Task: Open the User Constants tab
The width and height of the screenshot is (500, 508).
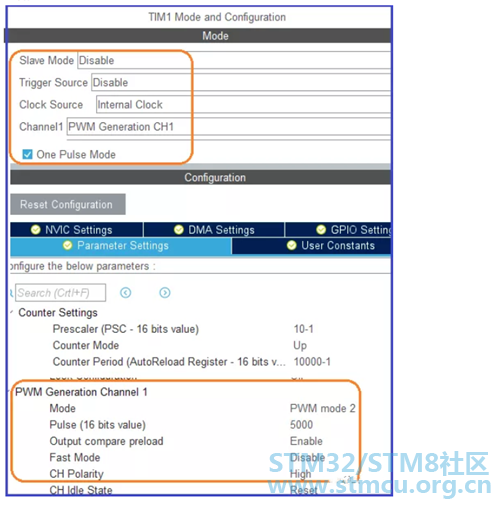Action: (x=311, y=246)
